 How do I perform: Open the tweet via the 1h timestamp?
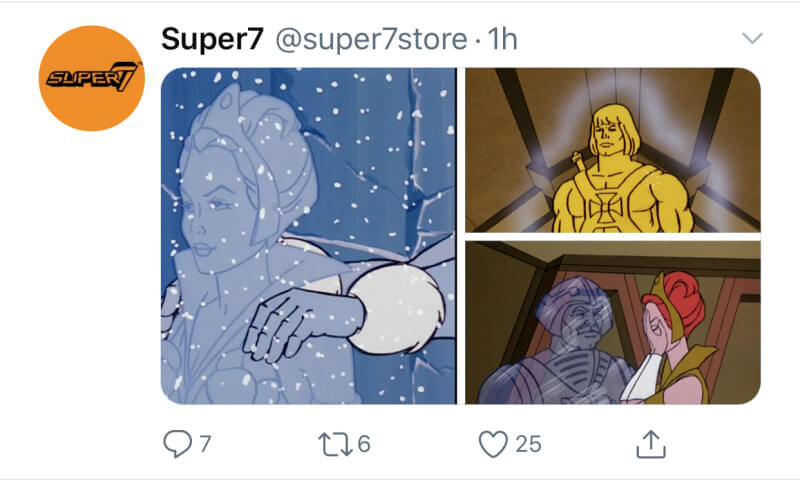coord(503,39)
